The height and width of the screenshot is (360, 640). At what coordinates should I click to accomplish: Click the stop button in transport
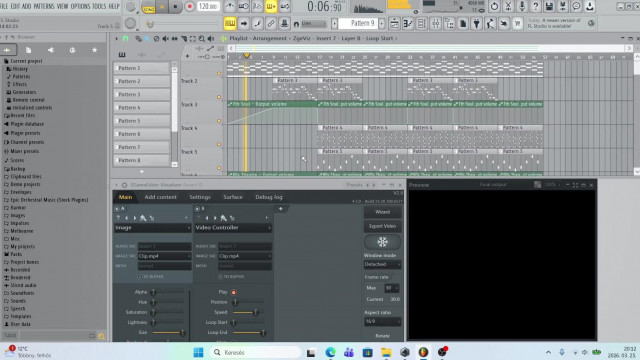(x=176, y=7)
